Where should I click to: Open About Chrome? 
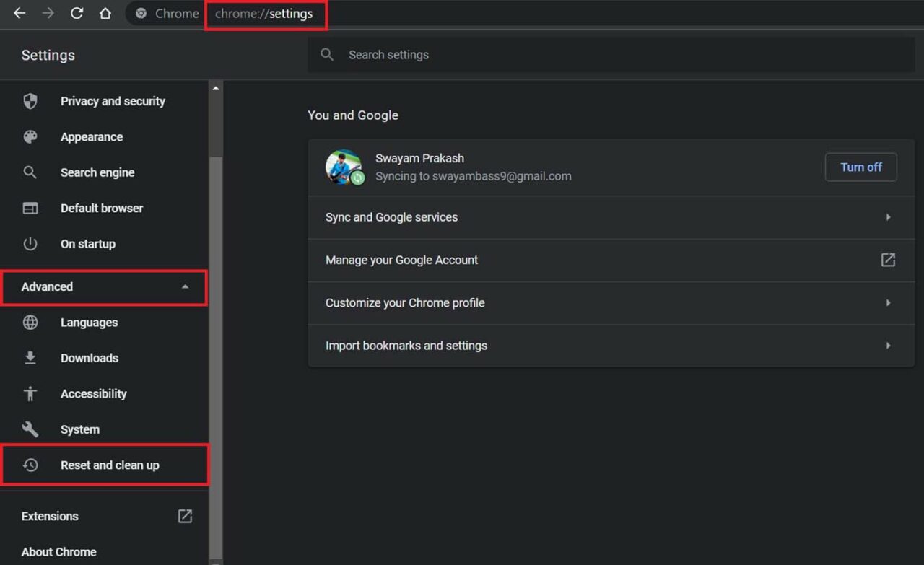tap(58, 551)
